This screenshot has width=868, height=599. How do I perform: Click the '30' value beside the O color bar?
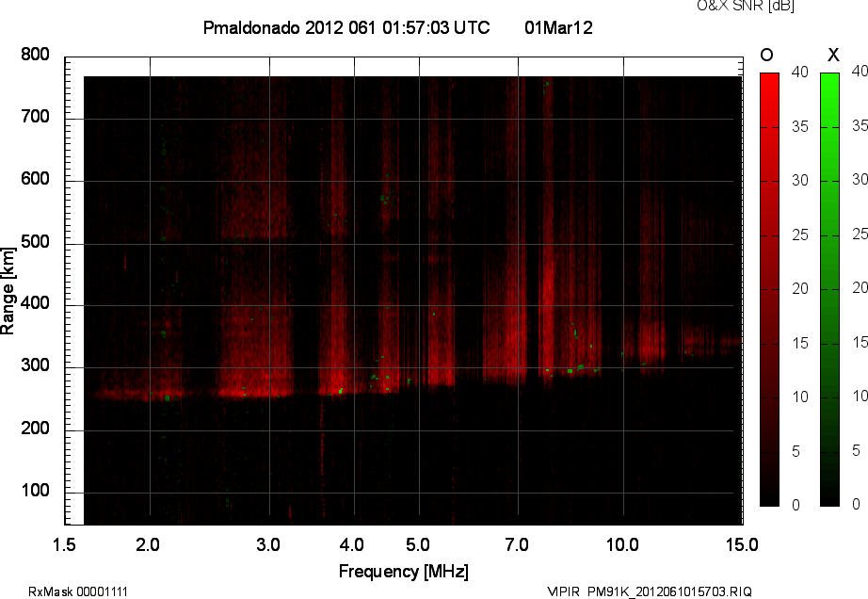pyautogui.click(x=800, y=181)
